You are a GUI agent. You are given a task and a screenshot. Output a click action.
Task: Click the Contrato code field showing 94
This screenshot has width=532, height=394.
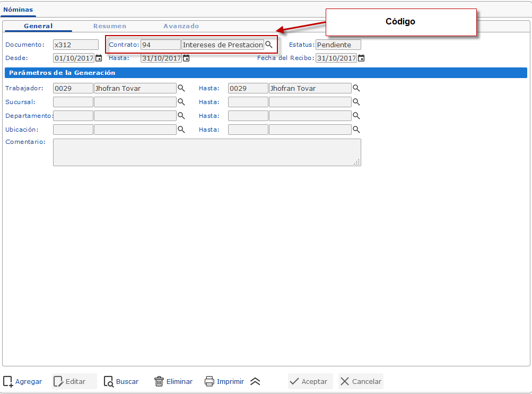160,45
